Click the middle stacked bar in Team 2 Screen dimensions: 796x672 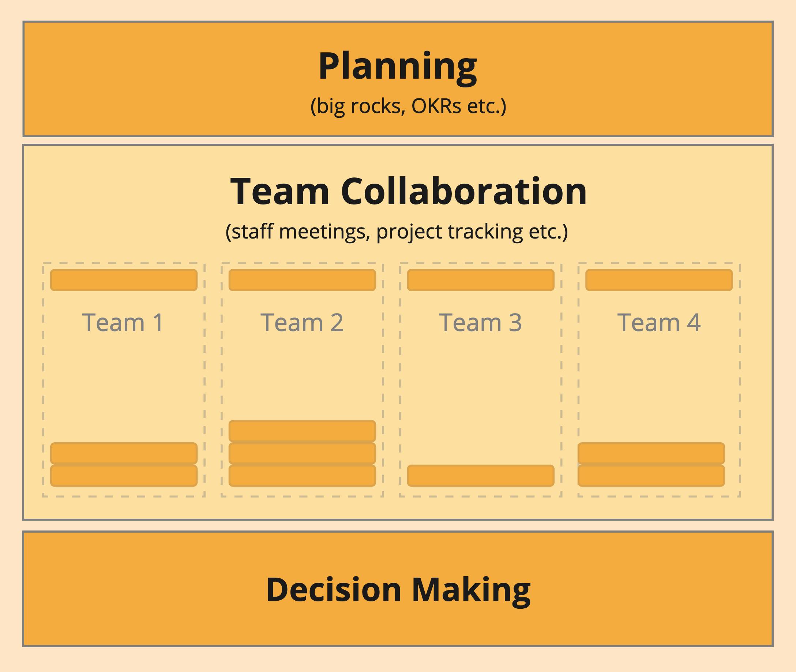302,453
